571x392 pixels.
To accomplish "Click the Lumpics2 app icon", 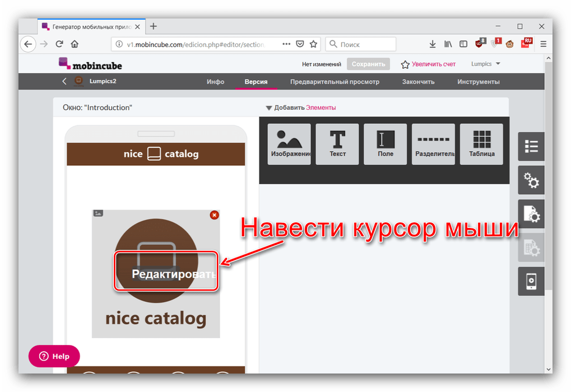I will [78, 81].
